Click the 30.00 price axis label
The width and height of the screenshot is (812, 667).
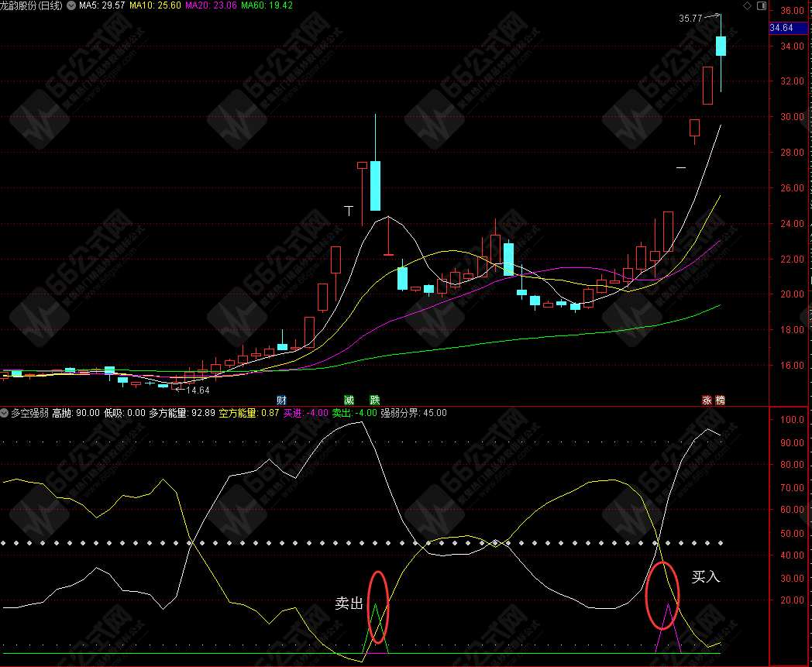[793, 116]
